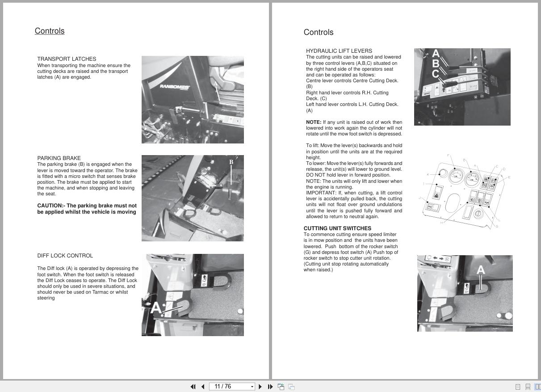This screenshot has width=541, height=392.
Task: Switch to single page view
Action: tap(518, 387)
